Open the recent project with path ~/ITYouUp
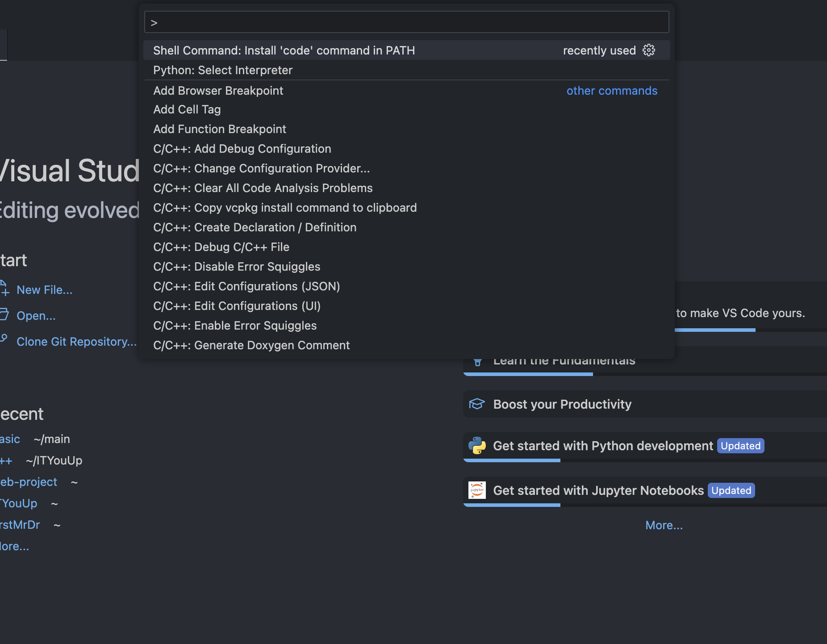The height and width of the screenshot is (644, 827). (6, 460)
